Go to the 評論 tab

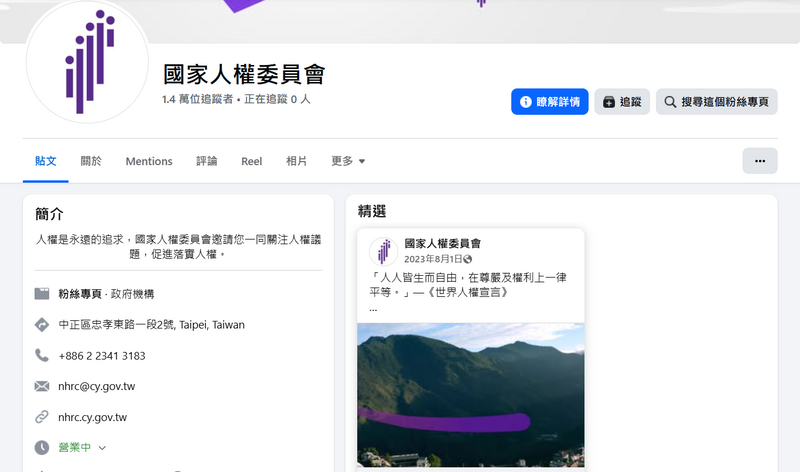(207, 161)
